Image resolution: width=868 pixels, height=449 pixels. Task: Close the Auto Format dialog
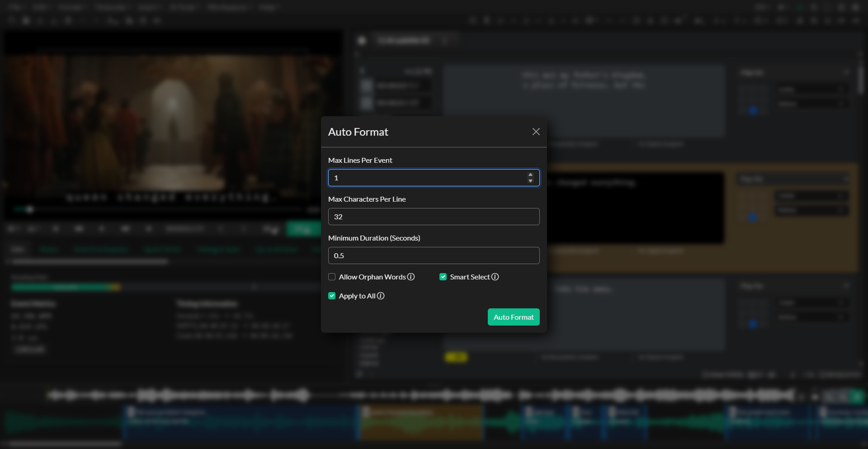[x=536, y=132]
